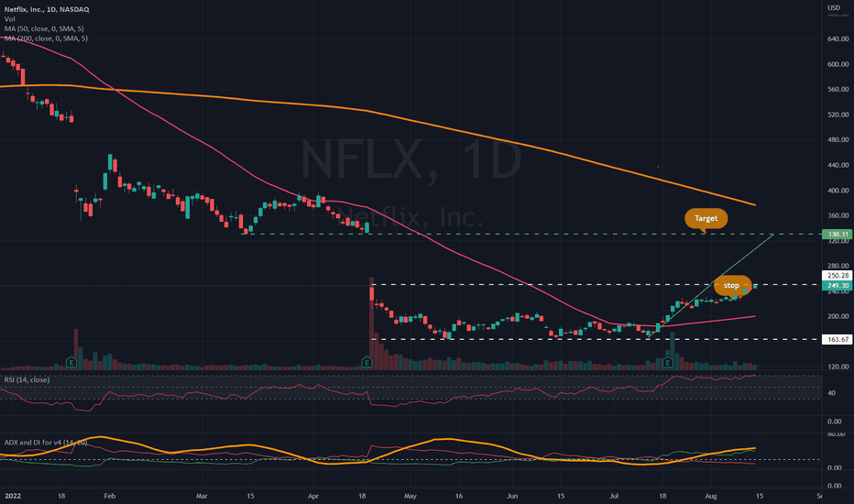This screenshot has width=854, height=504.
Task: Select the orange 'stop' callout label
Action: (731, 286)
